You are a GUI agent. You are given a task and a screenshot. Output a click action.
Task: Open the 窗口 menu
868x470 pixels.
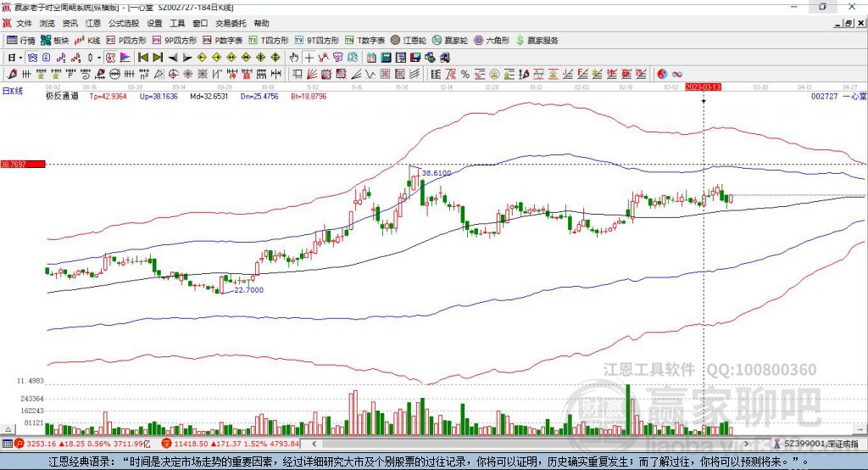tap(200, 23)
